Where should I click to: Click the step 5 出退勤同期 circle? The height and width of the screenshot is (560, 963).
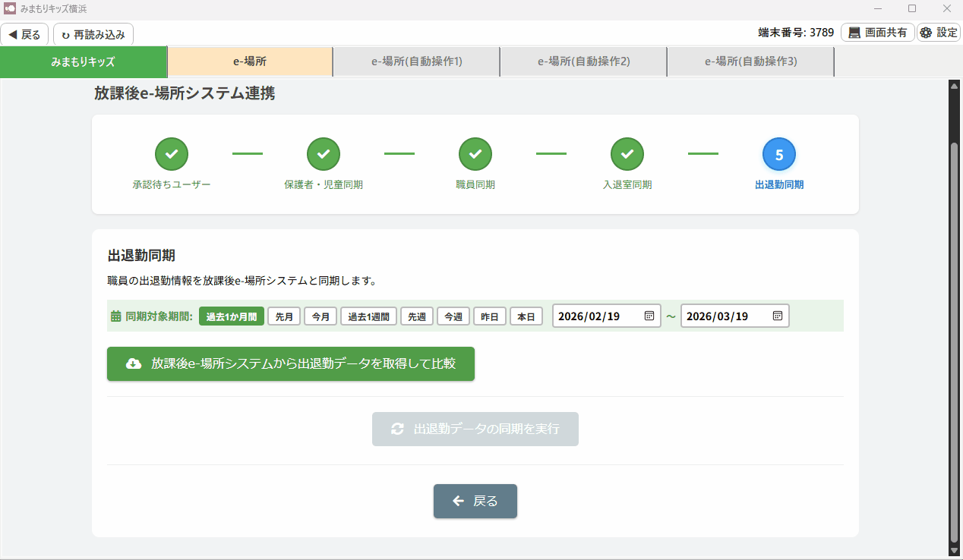779,154
